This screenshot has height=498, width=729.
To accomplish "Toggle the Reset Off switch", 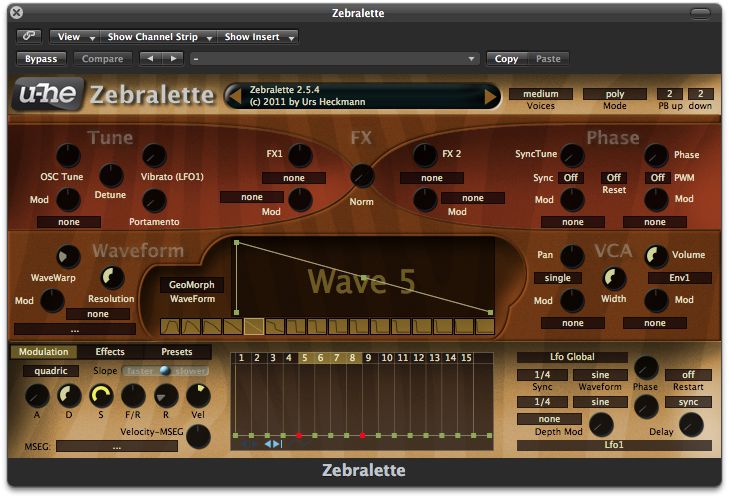I will [614, 178].
